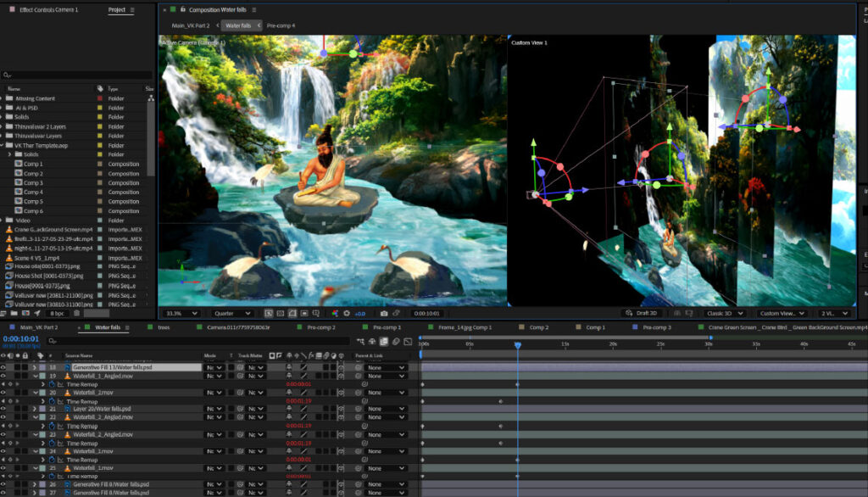The width and height of the screenshot is (868, 497).
Task: Toggle eye for Layer 20/Water falls.psd
Action: coord(3,409)
